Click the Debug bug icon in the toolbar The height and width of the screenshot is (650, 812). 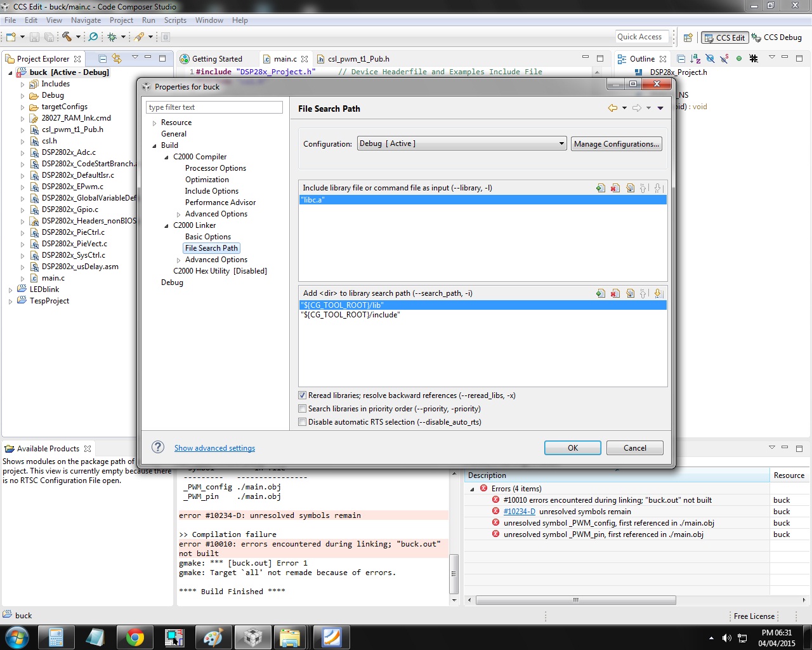pyautogui.click(x=112, y=37)
